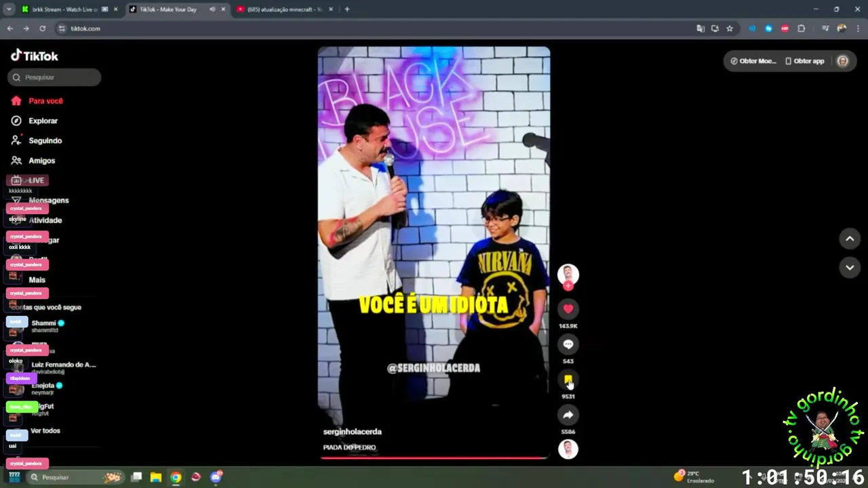The width and height of the screenshot is (868, 488).
Task: Open Explorar page
Action: point(35,121)
